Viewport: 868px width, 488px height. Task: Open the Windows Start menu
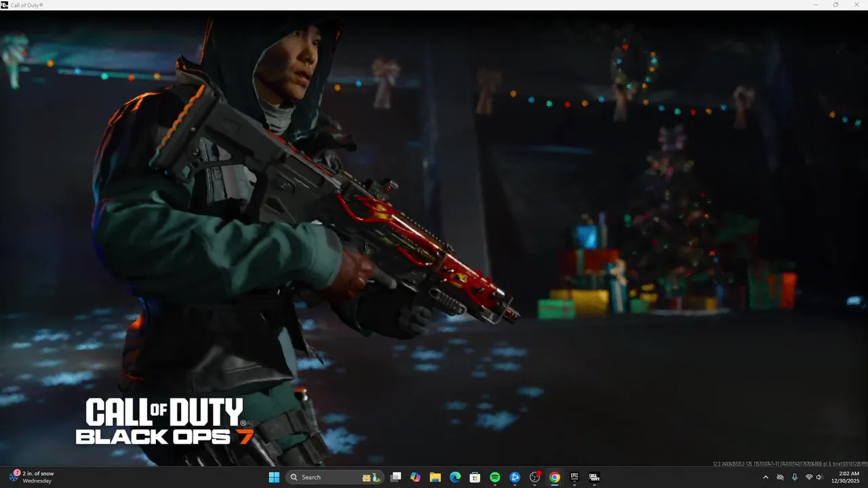[x=274, y=477]
